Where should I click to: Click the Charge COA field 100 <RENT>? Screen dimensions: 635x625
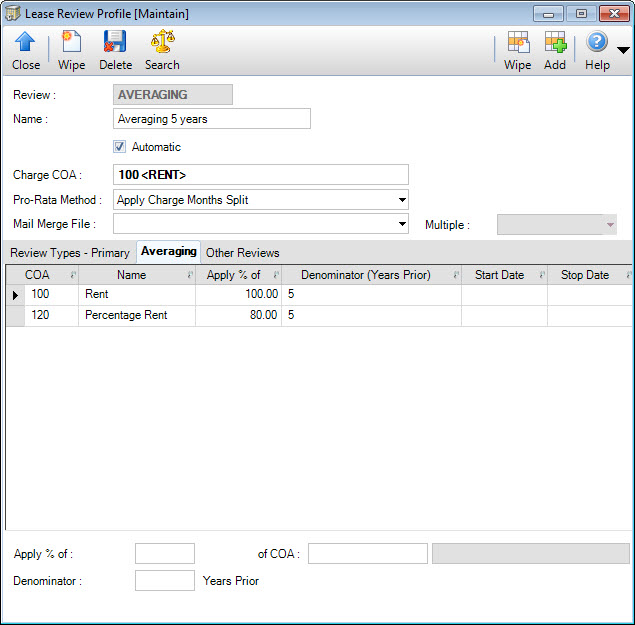(261, 175)
